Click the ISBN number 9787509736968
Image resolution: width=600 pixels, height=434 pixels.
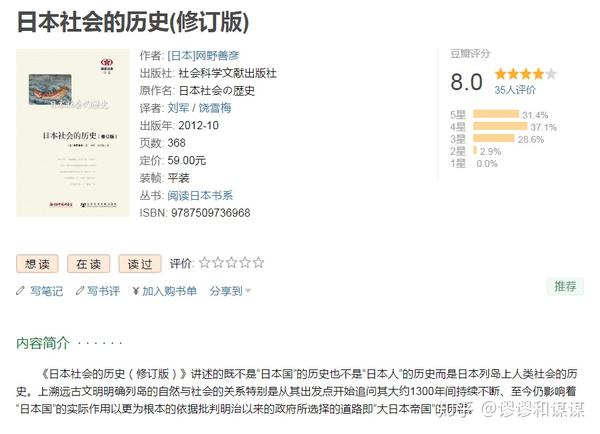210,213
